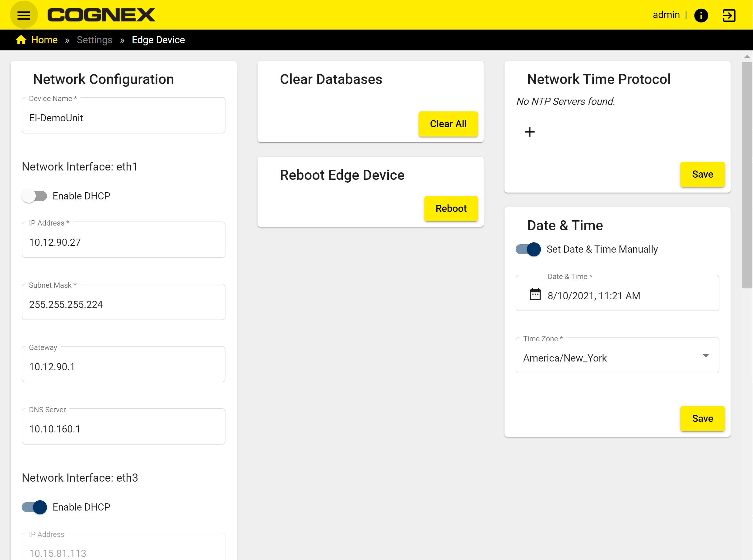Open the hamburger navigation menu
Viewport: 753px width, 560px height.
click(x=24, y=15)
